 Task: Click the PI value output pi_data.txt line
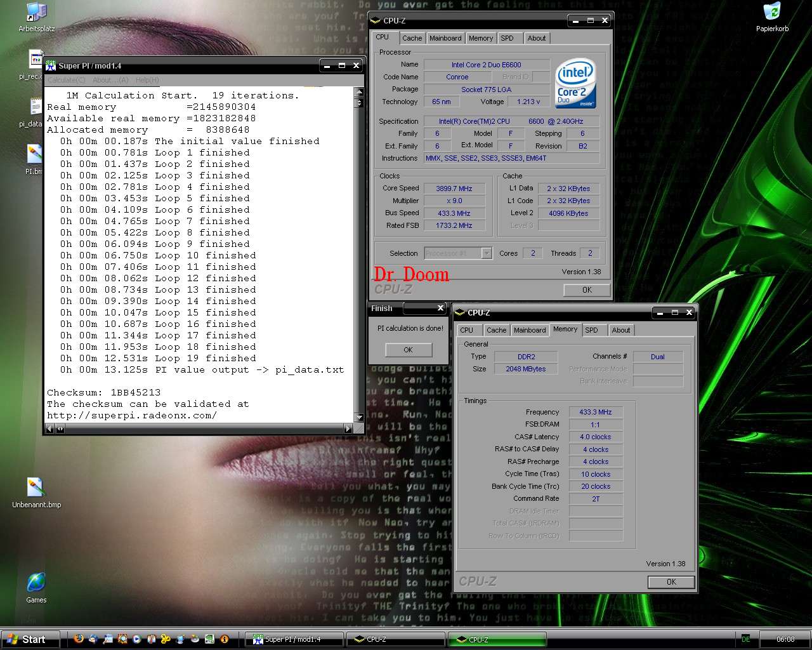[x=202, y=369]
